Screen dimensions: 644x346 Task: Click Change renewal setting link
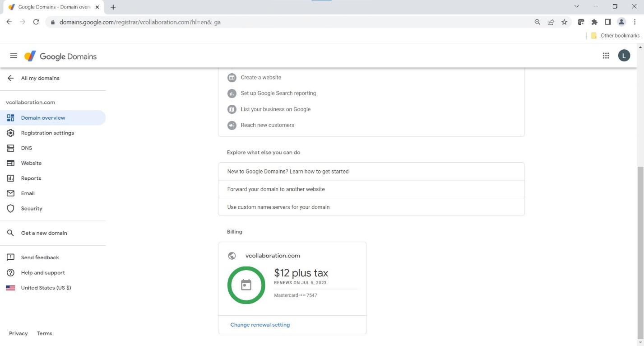[260, 325]
